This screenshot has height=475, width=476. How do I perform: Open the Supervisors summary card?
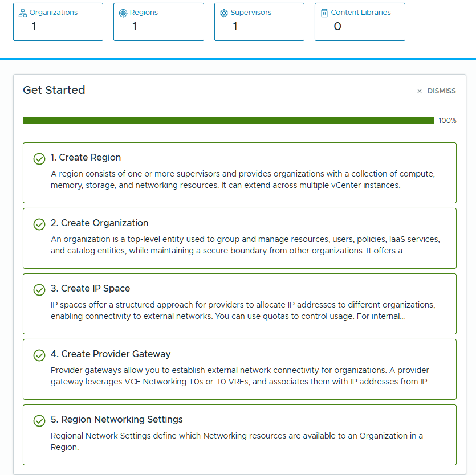(x=259, y=22)
